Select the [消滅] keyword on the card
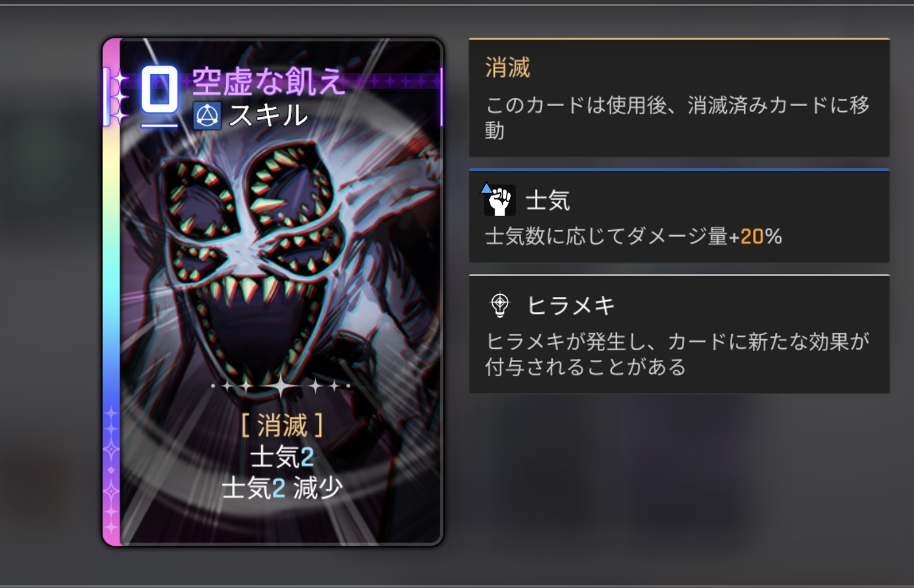 (282, 426)
